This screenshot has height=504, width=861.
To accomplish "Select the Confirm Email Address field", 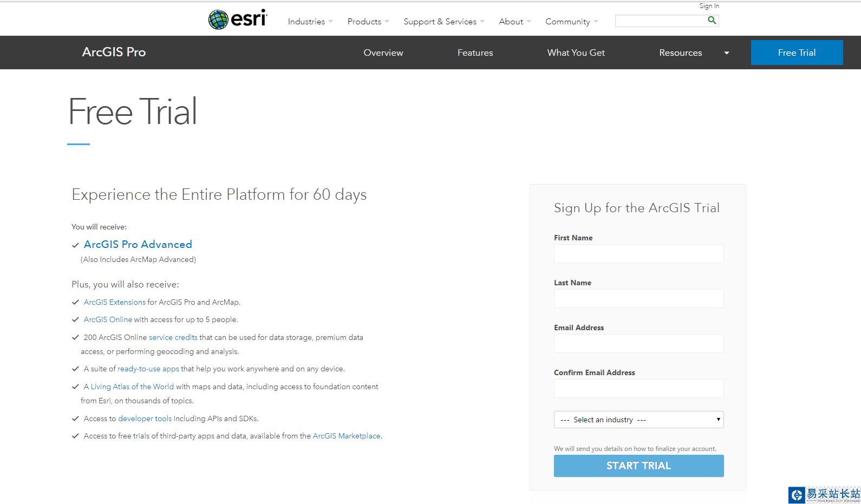I will tap(639, 388).
